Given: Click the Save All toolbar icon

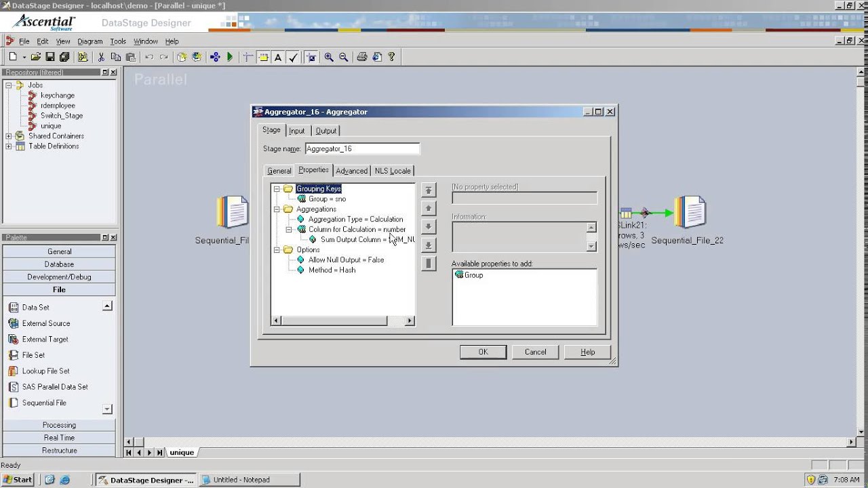Looking at the screenshot, I should [64, 58].
